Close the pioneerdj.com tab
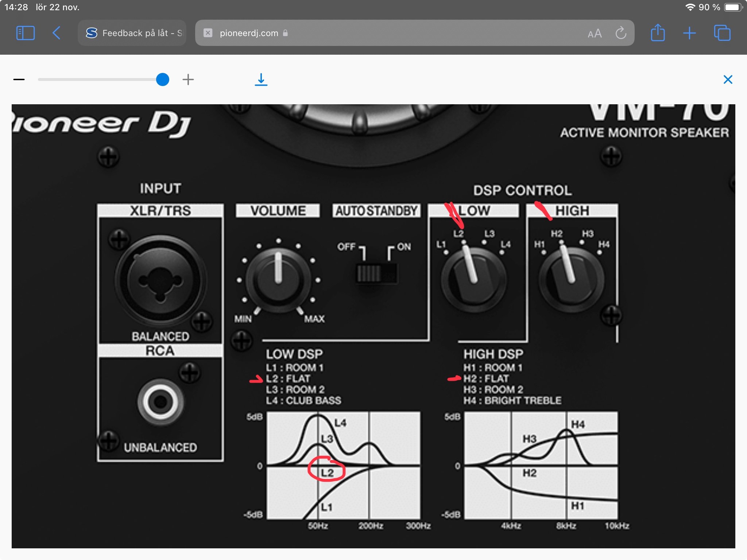The width and height of the screenshot is (747, 560). click(208, 33)
